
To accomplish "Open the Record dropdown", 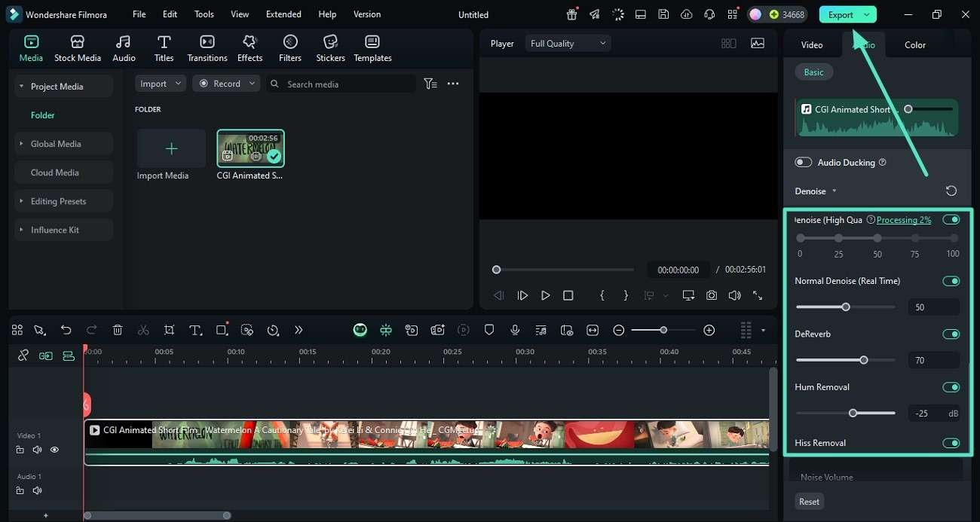I will pos(226,84).
